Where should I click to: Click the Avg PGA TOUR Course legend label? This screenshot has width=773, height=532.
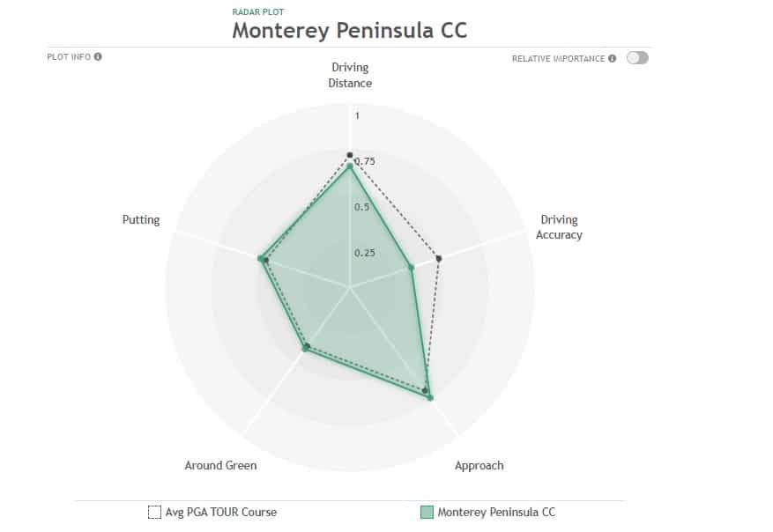click(221, 513)
